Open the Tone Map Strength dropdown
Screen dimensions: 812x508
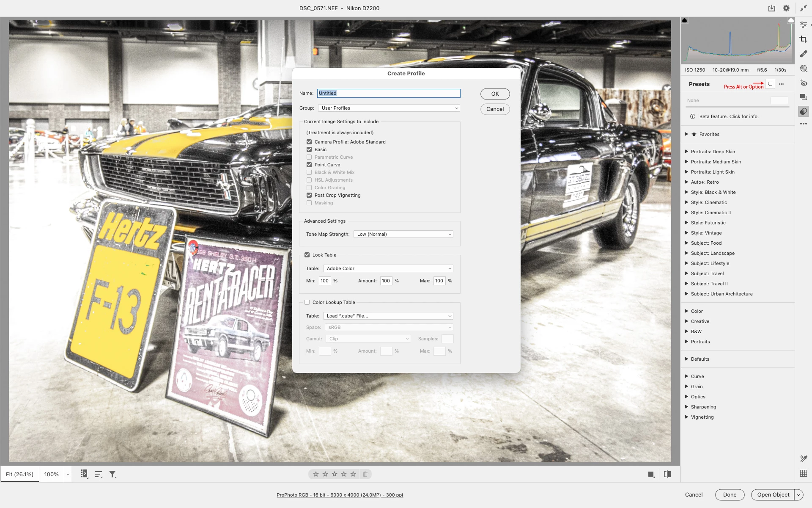coord(403,234)
